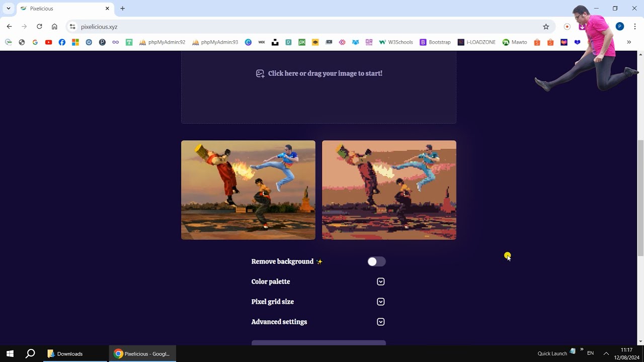
Task: Click the Google bookmark icon
Action: (x=35, y=42)
